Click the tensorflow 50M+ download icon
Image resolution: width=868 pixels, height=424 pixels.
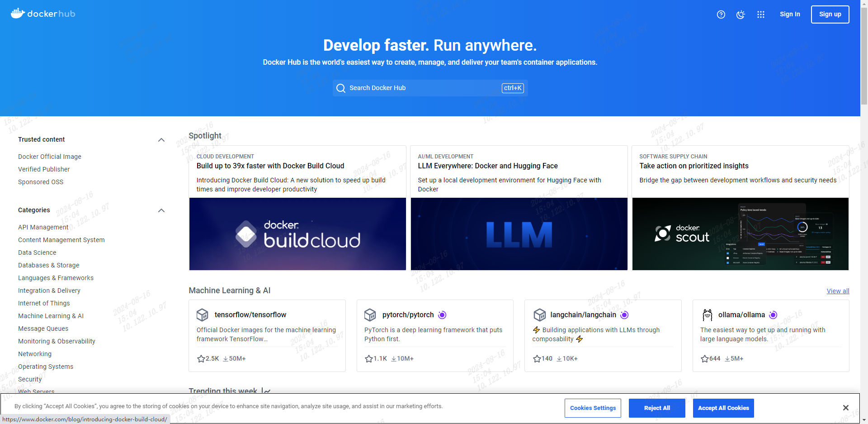(226, 359)
